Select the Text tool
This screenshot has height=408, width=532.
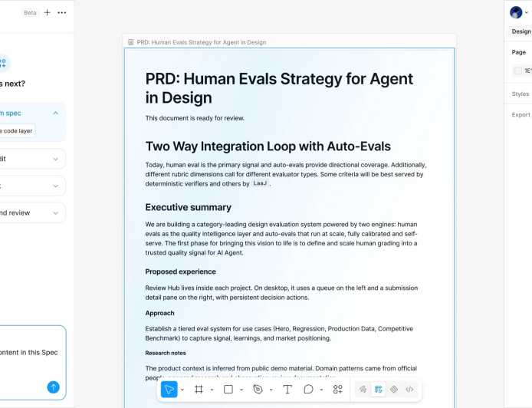(287, 390)
